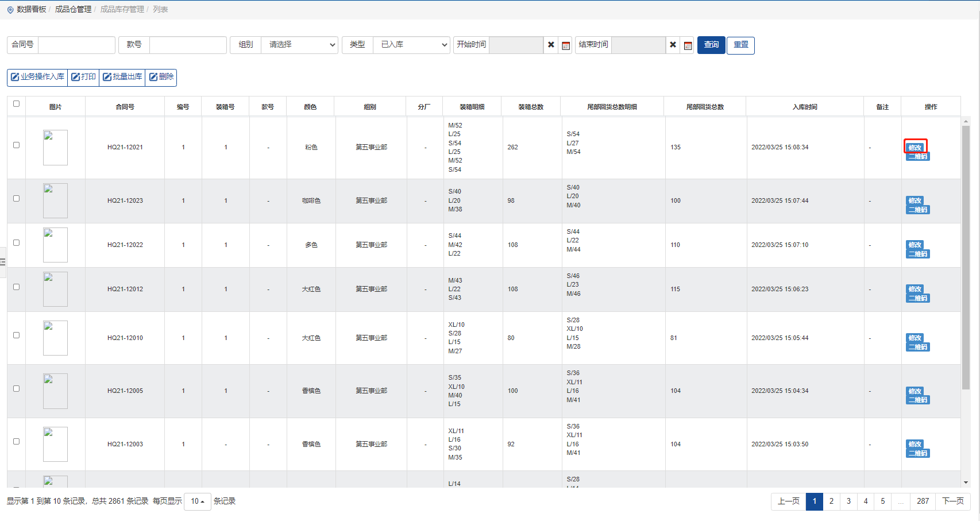Click the calendar icon for 开始时间

pos(566,45)
